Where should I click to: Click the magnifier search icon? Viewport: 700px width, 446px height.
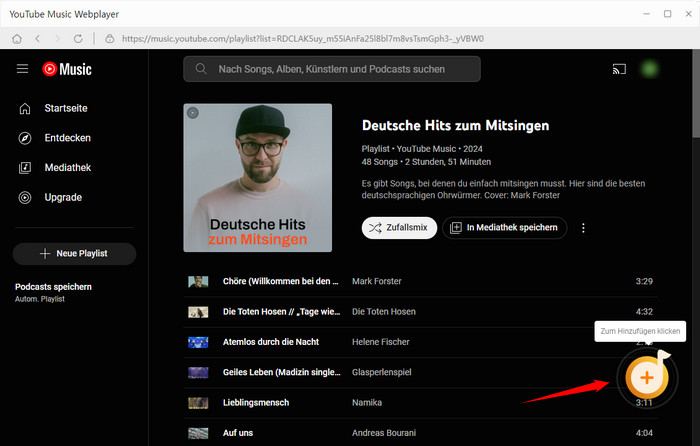click(201, 69)
